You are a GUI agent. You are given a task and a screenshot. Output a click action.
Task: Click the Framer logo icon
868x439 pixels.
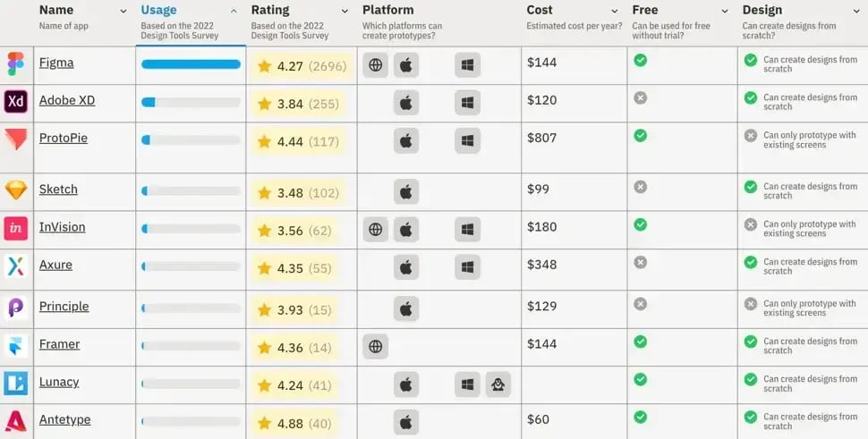tap(15, 345)
